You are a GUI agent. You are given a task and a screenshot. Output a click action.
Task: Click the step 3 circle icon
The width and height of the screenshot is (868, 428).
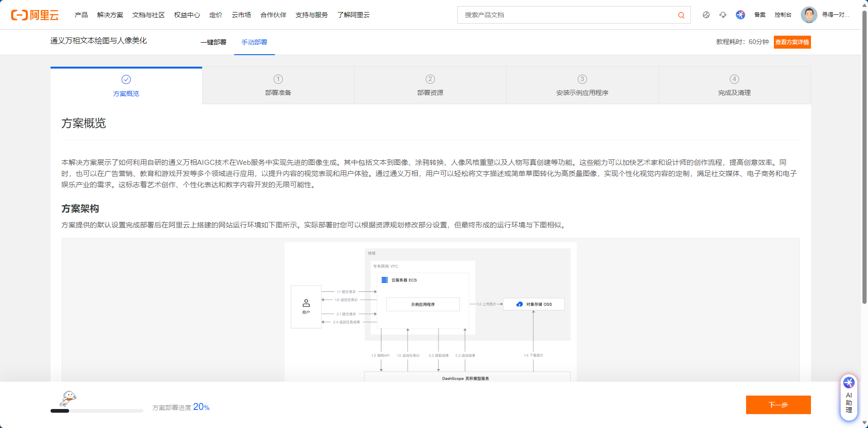tap(582, 79)
